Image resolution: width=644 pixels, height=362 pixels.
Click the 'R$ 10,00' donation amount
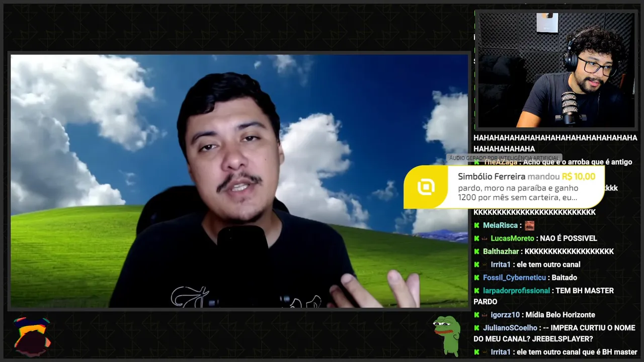pyautogui.click(x=579, y=176)
